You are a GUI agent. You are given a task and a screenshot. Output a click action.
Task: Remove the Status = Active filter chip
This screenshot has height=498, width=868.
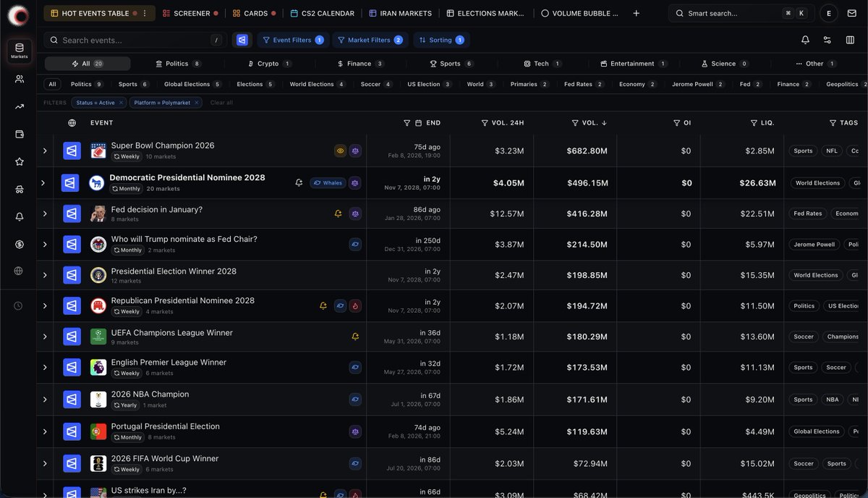(121, 103)
